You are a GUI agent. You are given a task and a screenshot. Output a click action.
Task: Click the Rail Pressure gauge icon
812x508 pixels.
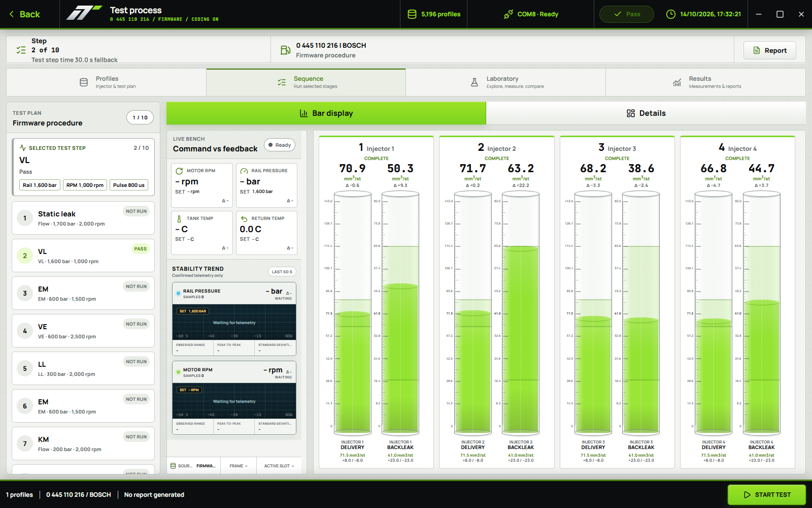[x=244, y=171]
